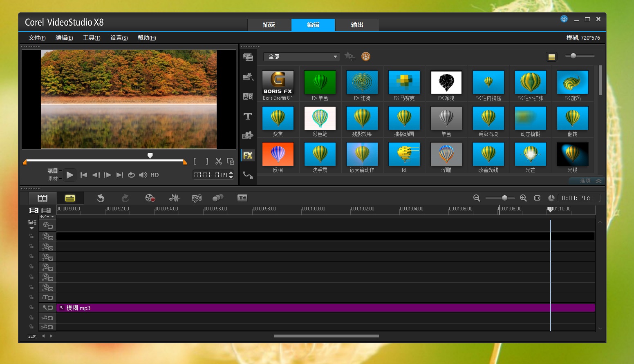Open the Title library T icon

click(x=248, y=116)
